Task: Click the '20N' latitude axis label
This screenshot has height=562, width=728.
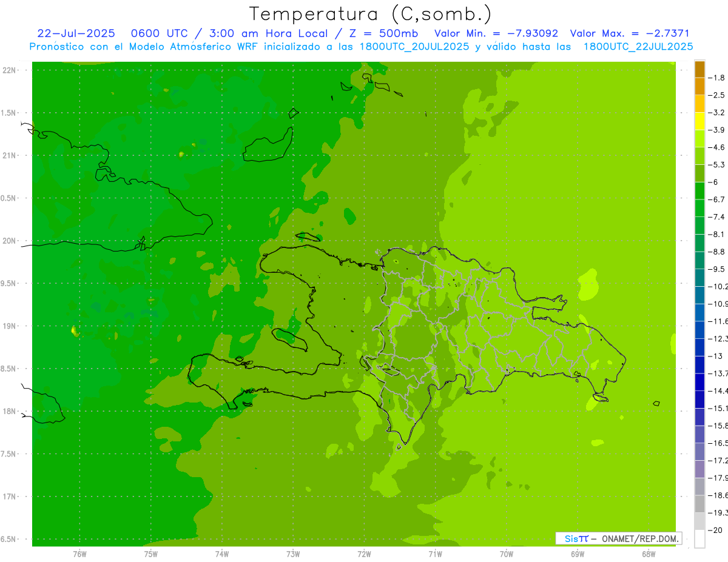Action: (10, 241)
